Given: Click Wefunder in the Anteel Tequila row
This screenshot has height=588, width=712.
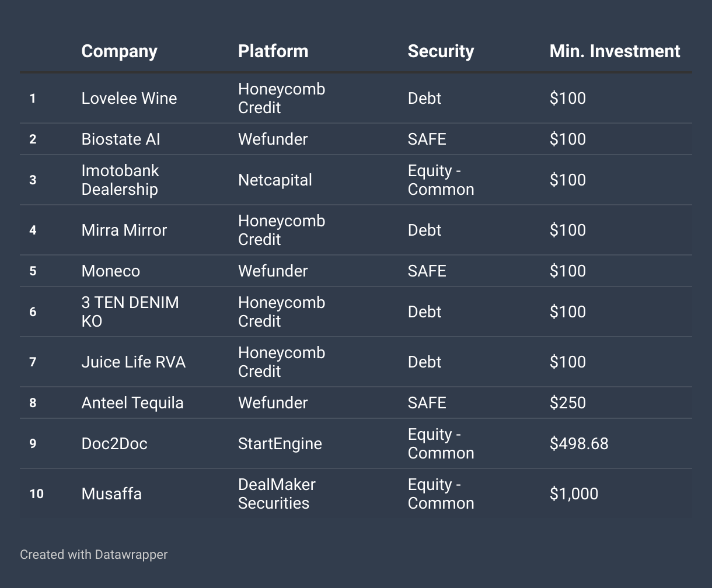Looking at the screenshot, I should click(273, 402).
